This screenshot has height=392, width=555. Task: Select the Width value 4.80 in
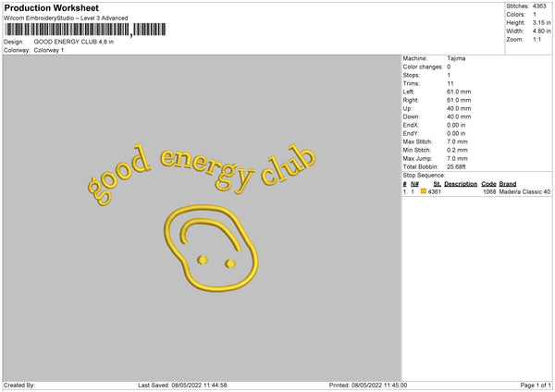541,31
